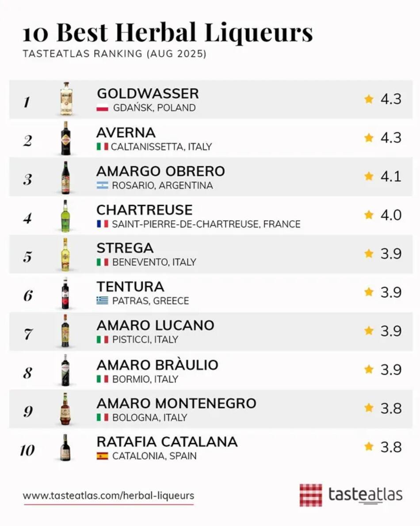Click the Poland flag icon

pos(102,108)
